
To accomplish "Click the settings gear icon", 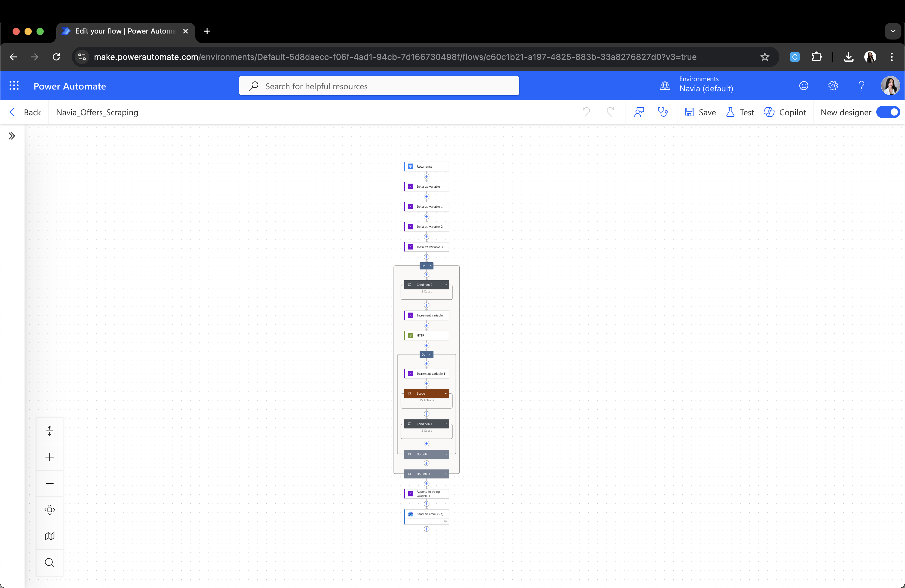I will [x=833, y=86].
